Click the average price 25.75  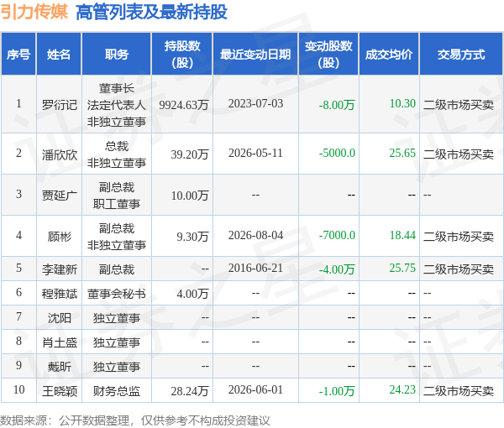coord(402,268)
